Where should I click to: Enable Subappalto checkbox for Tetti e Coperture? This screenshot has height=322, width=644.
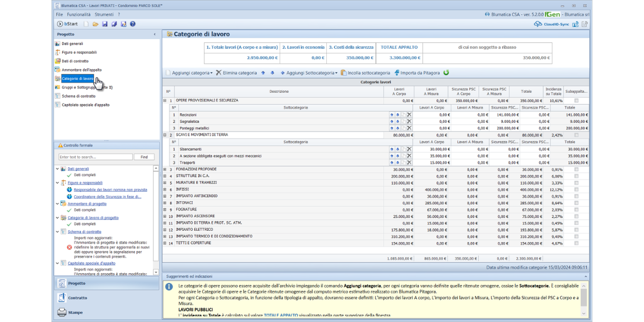click(x=576, y=243)
